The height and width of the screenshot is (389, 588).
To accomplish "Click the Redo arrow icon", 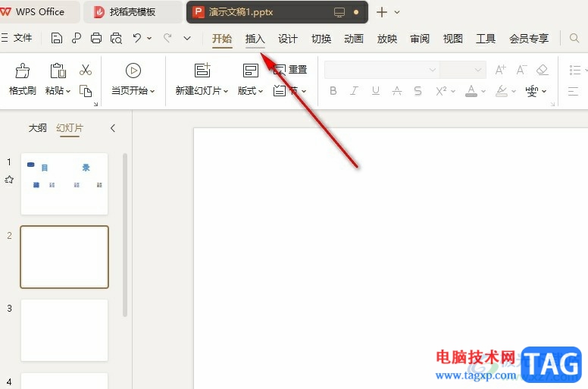I will coord(167,38).
